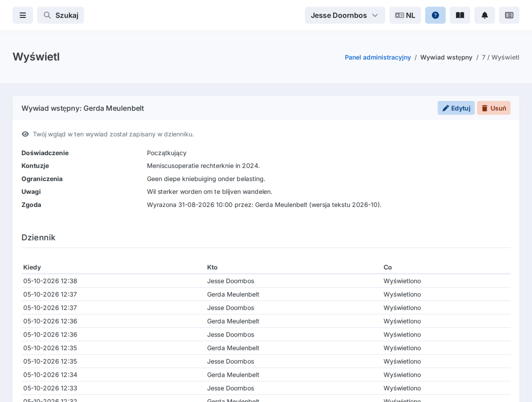Click the Usuń delete button
This screenshot has width=532, height=402.
coord(493,108)
